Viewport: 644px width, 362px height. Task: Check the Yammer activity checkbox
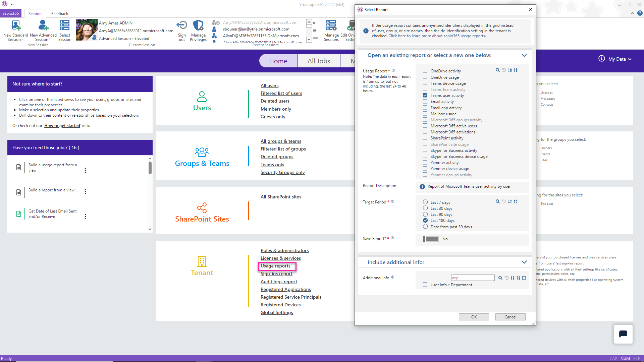click(x=425, y=163)
